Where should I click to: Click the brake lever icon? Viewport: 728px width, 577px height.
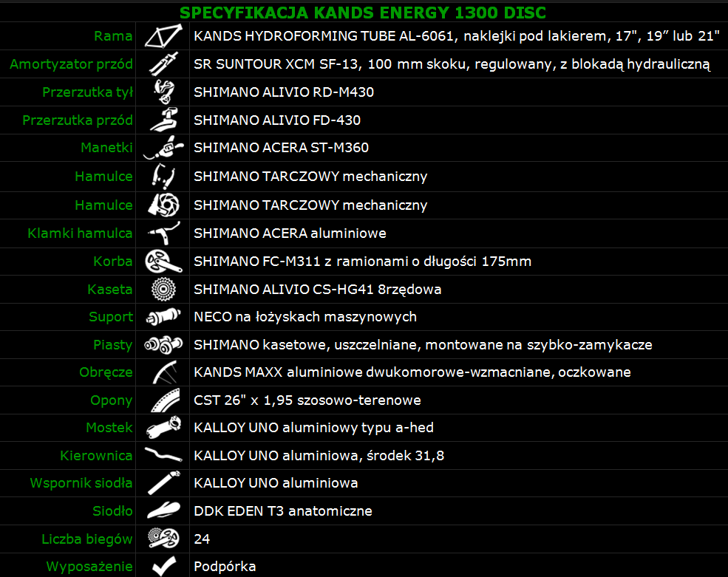click(164, 233)
